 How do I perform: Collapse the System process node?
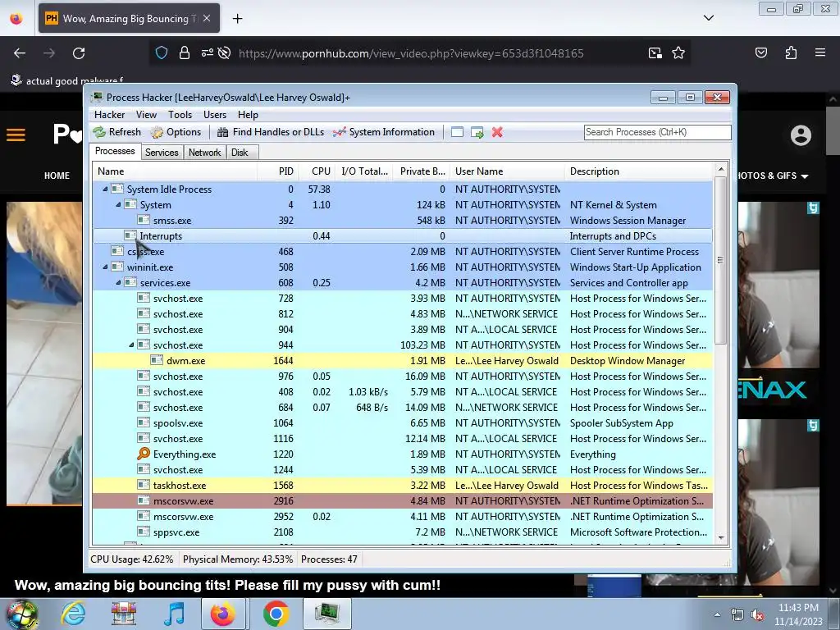click(118, 204)
